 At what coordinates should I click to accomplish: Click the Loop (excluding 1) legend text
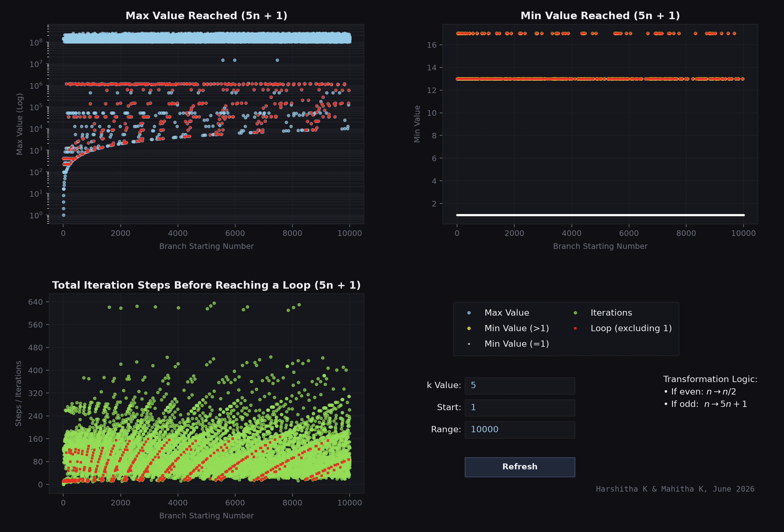(x=631, y=328)
